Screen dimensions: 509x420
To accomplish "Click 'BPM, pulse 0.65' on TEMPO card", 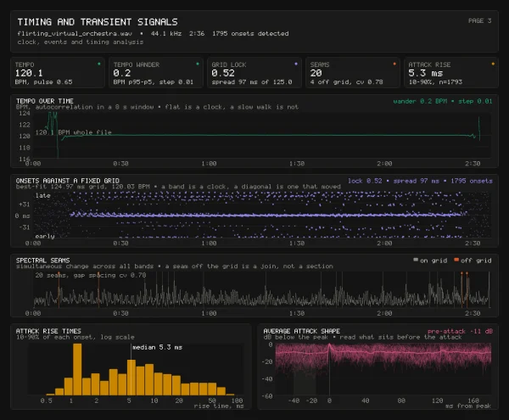I will pos(43,82).
